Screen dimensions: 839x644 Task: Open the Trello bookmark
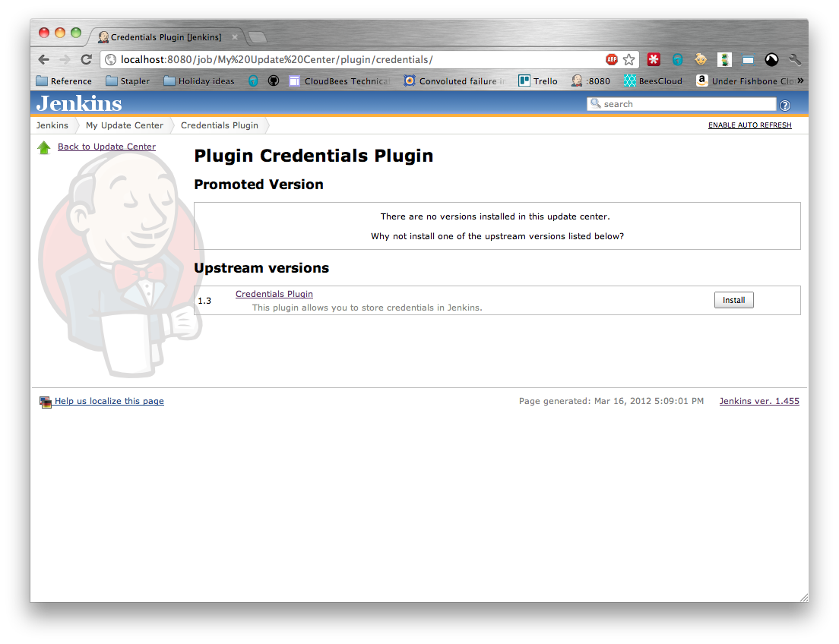coord(538,80)
